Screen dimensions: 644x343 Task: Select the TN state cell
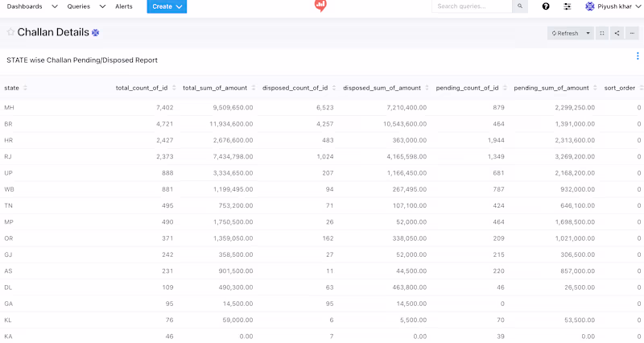point(8,206)
